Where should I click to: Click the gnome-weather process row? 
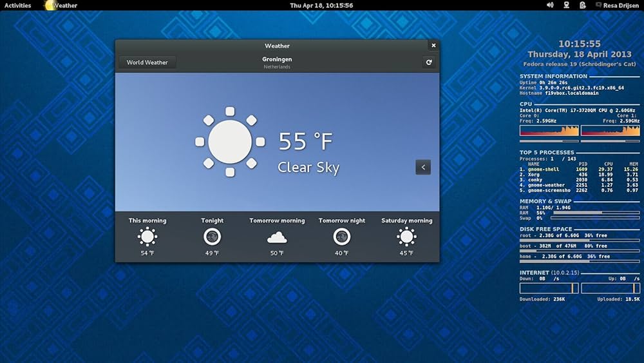click(x=579, y=186)
